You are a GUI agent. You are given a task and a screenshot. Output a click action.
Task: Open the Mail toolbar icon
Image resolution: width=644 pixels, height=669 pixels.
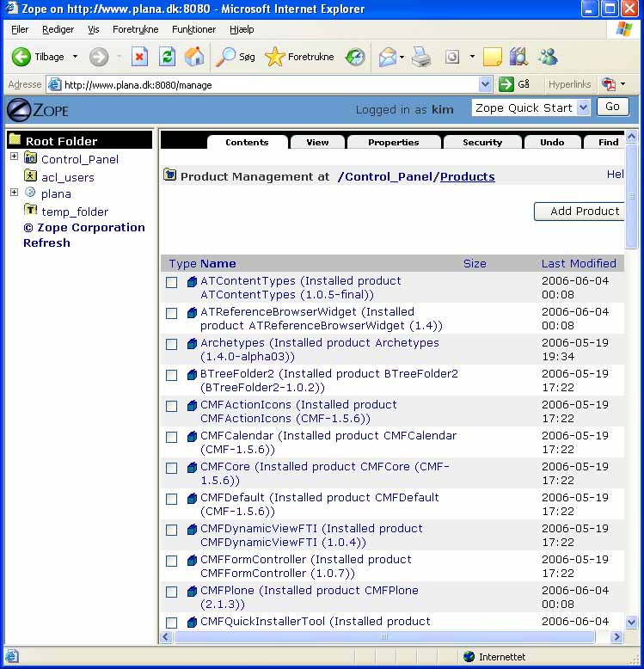(x=388, y=57)
